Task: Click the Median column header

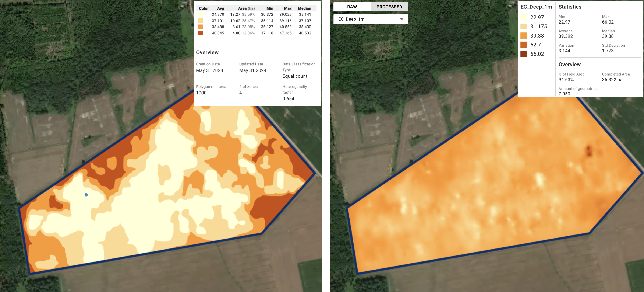Action: click(x=304, y=8)
